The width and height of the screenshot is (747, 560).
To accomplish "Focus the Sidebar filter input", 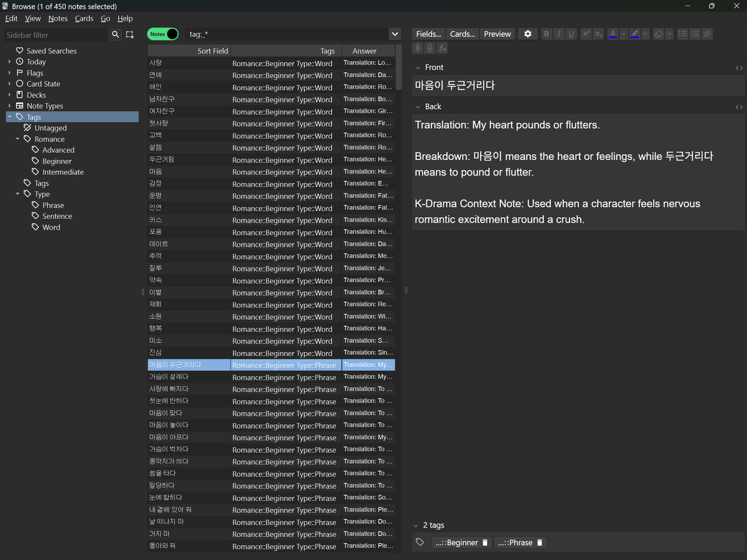I will pyautogui.click(x=55, y=35).
